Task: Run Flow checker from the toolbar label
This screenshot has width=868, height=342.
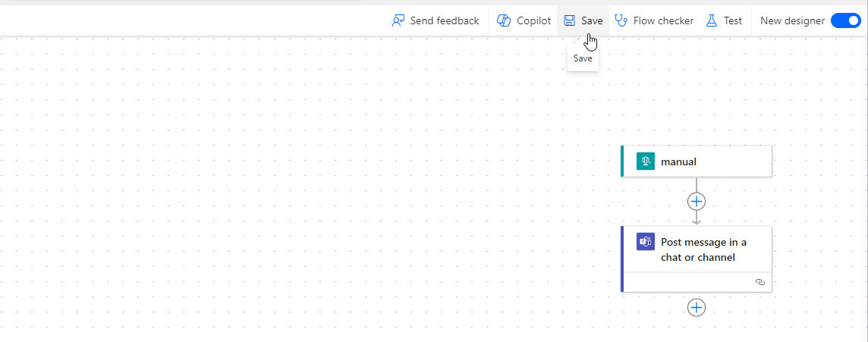Action: (x=663, y=20)
